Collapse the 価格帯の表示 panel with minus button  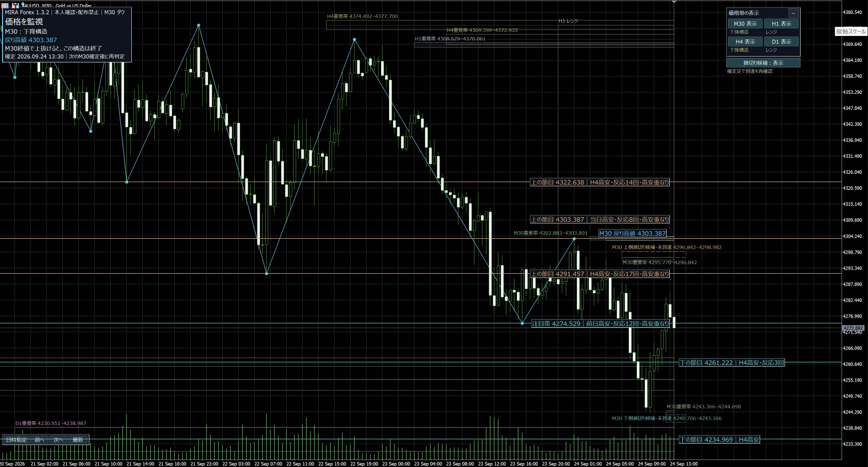793,13
